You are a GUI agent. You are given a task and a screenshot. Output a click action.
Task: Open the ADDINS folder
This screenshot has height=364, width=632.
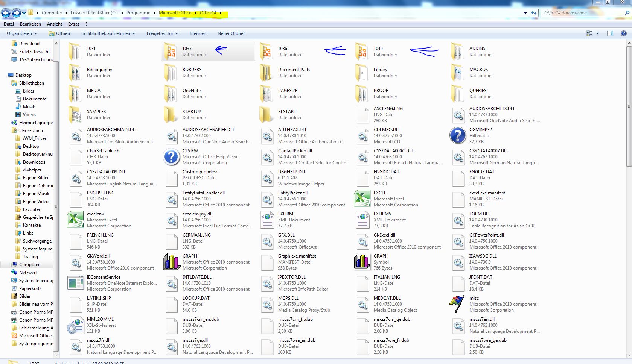(x=458, y=51)
